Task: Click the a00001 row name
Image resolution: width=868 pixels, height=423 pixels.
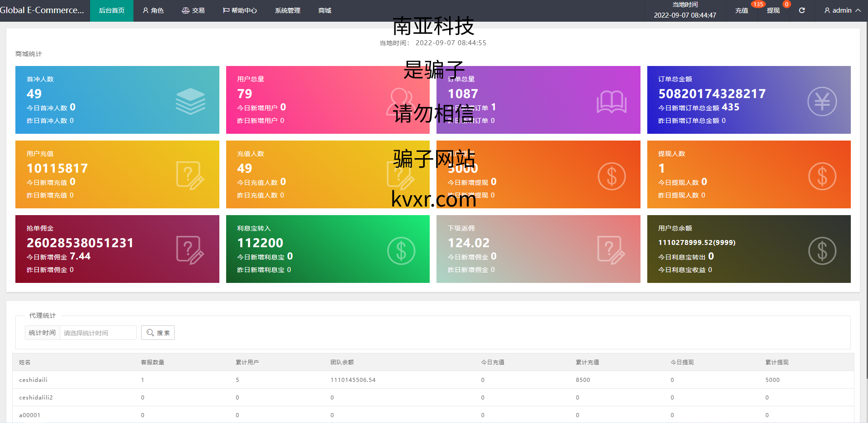Action: pos(29,415)
